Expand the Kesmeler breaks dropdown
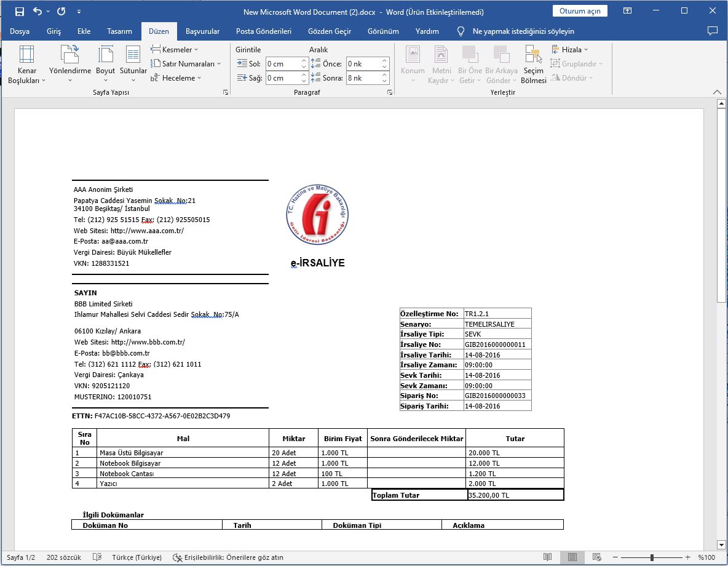Viewport: 728px width, 566px height. click(x=175, y=49)
